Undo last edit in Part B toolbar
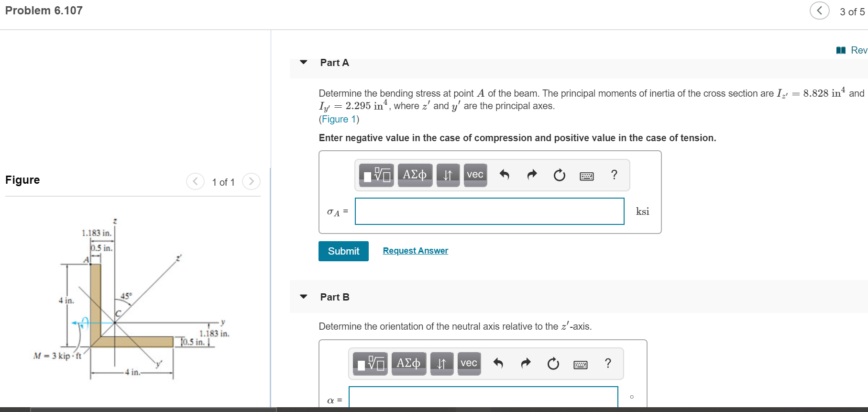 coord(498,363)
